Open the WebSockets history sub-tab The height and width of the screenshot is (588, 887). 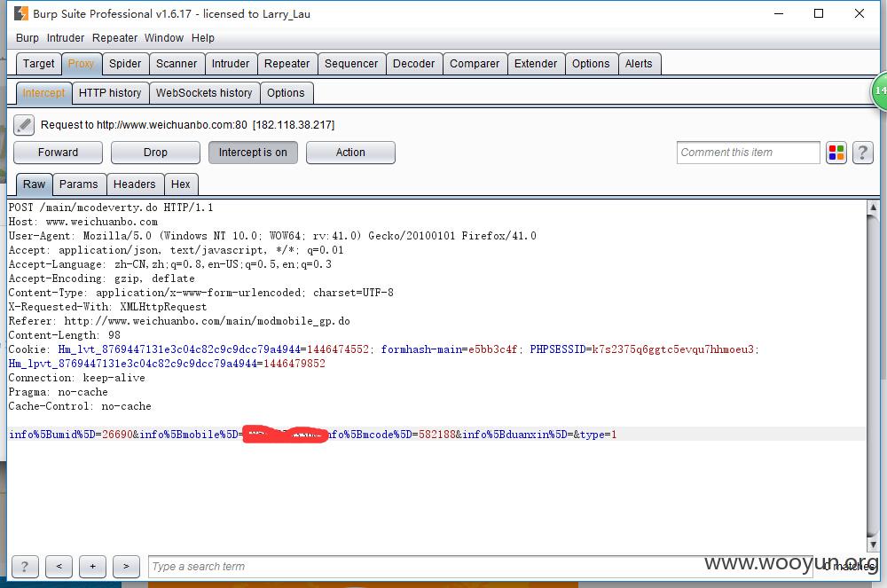pos(204,93)
